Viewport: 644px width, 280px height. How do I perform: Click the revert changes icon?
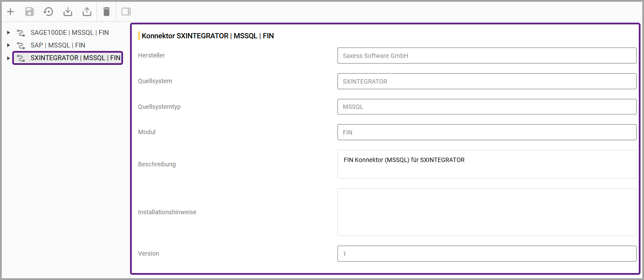(x=49, y=12)
